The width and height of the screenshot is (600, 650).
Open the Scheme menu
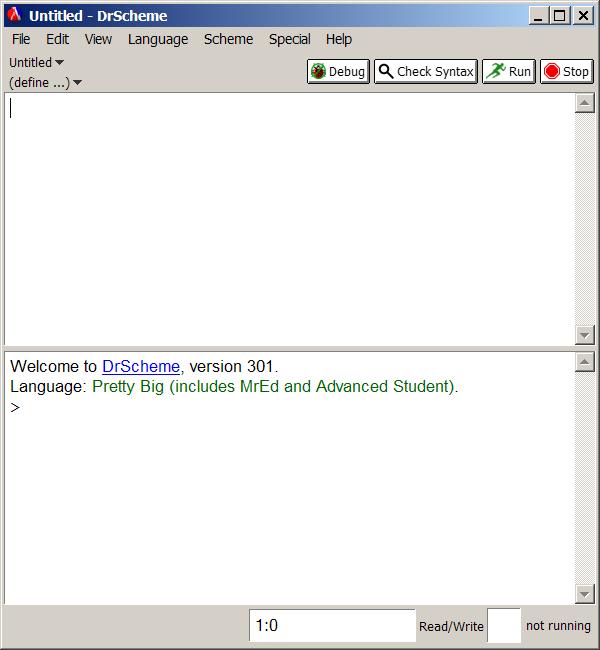[x=228, y=39]
